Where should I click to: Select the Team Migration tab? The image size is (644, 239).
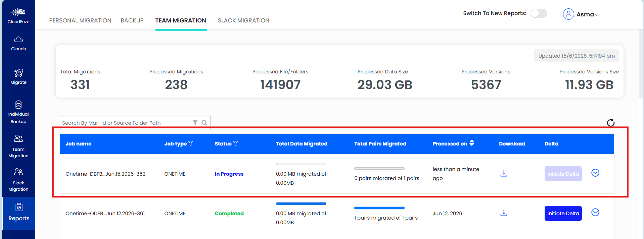[x=181, y=20]
